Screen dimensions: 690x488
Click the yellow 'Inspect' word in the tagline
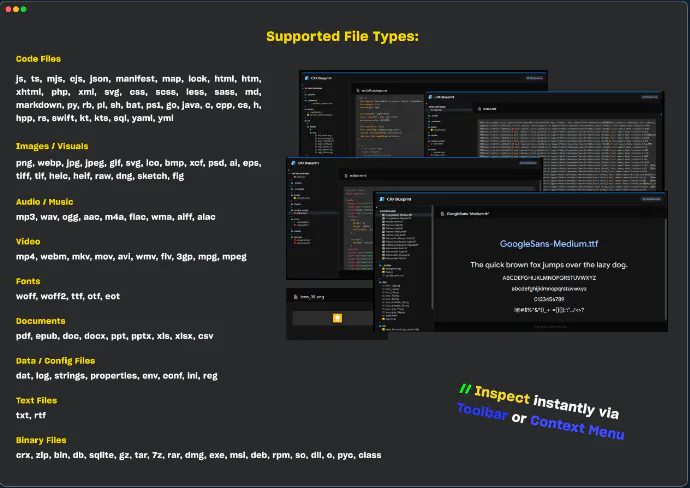pos(502,395)
